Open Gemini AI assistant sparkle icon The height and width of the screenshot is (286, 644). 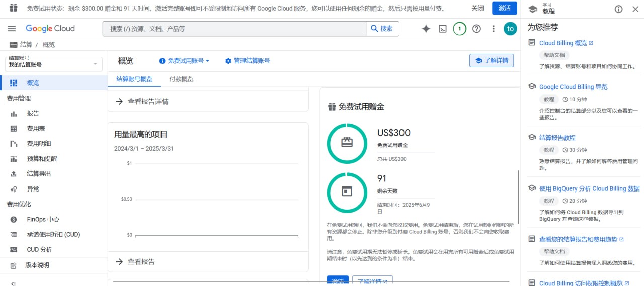pyautogui.click(x=426, y=29)
